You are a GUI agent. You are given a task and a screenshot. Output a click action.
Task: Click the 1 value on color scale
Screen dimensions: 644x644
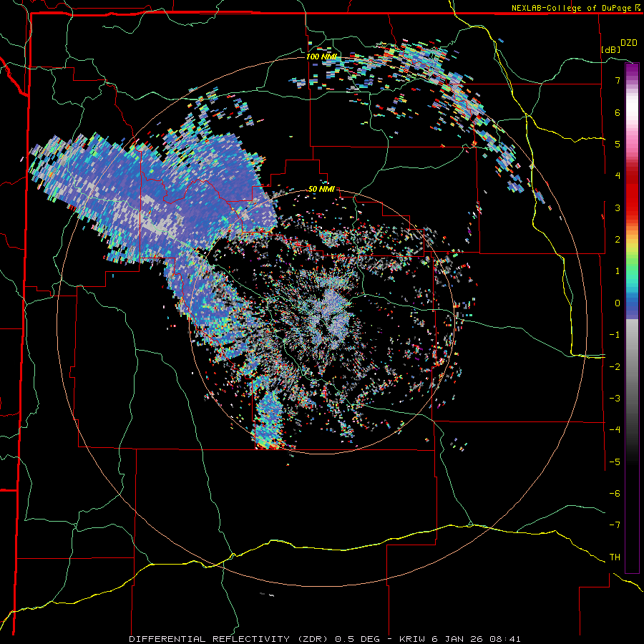[618, 270]
